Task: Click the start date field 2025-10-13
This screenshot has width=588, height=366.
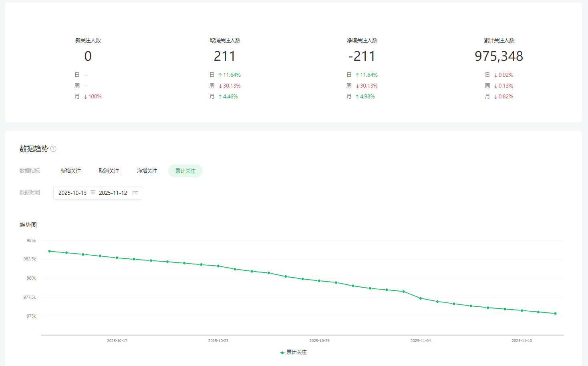Action: pyautogui.click(x=72, y=193)
